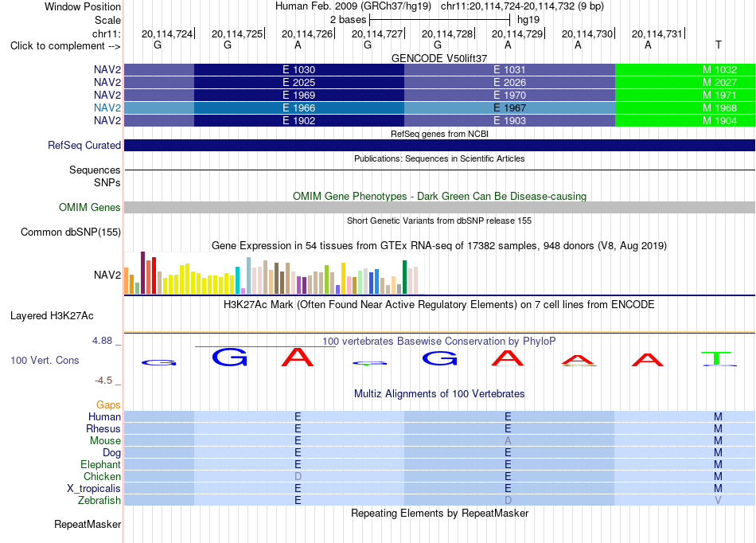Screen dimensions: 756x543
Task: Click the green M 1904 codon block
Action: [x=685, y=120]
